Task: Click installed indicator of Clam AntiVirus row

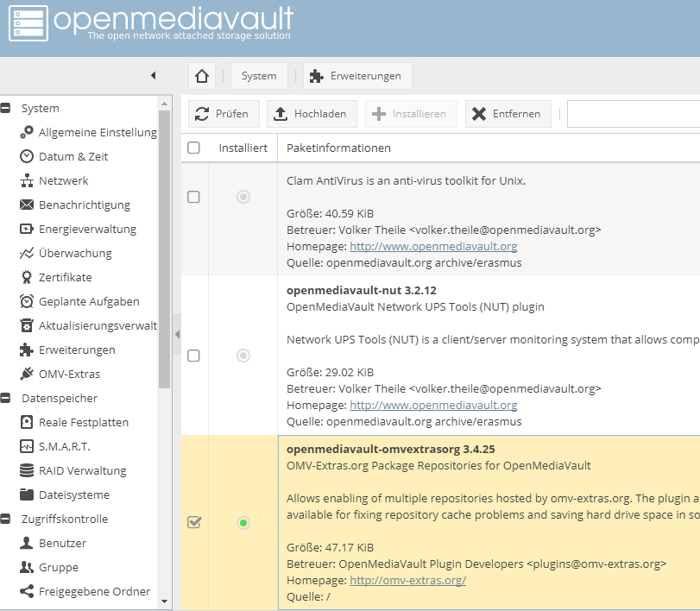Action: click(x=243, y=197)
